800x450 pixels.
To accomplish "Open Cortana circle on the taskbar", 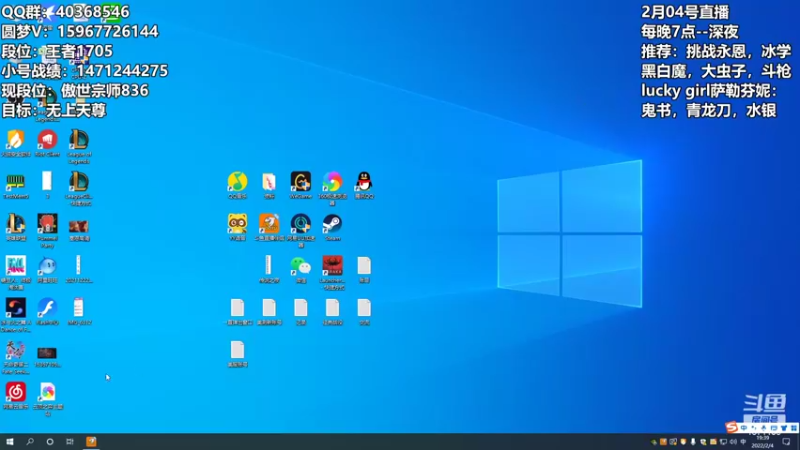I will point(50,441).
